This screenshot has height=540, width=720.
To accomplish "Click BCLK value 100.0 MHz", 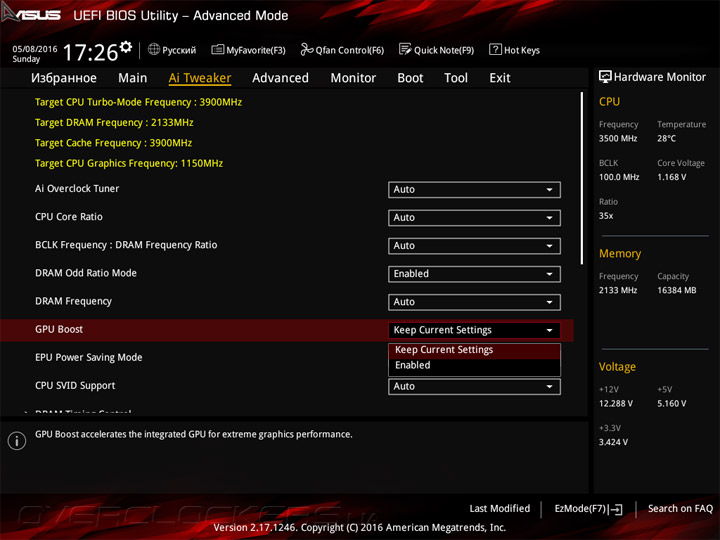I will [x=619, y=177].
